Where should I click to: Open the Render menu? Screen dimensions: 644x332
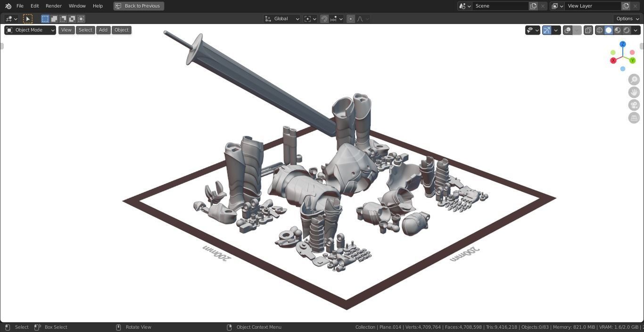coord(53,6)
